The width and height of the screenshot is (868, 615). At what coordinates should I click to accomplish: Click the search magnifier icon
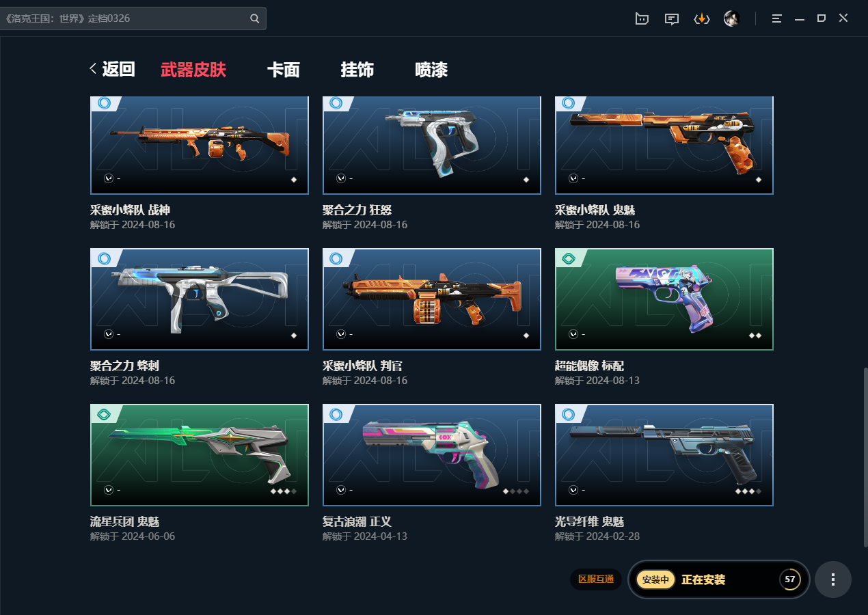click(x=255, y=18)
